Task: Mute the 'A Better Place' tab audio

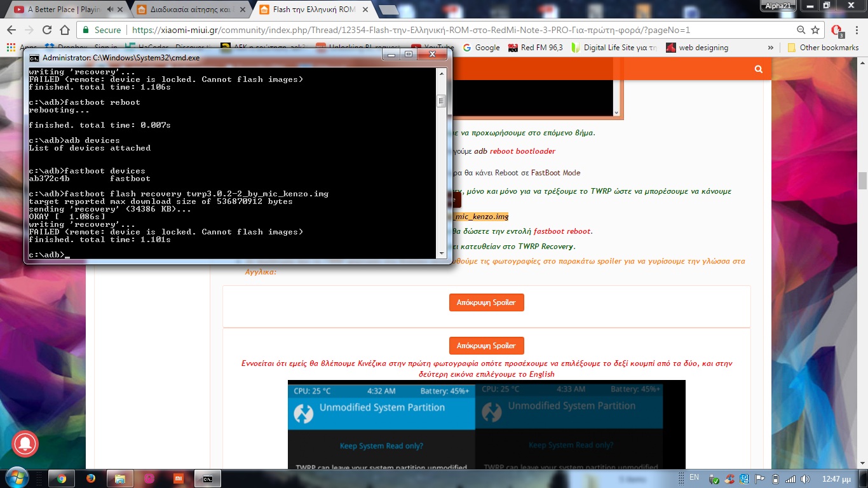Action: coord(111,10)
